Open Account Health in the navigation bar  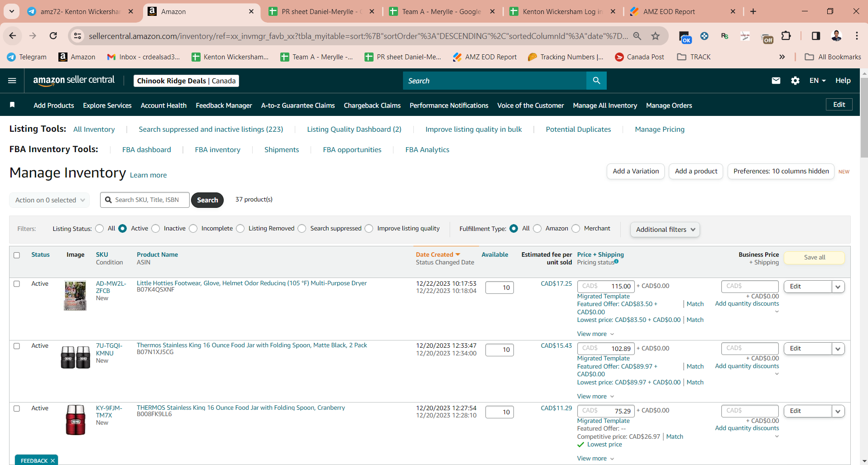(163, 105)
